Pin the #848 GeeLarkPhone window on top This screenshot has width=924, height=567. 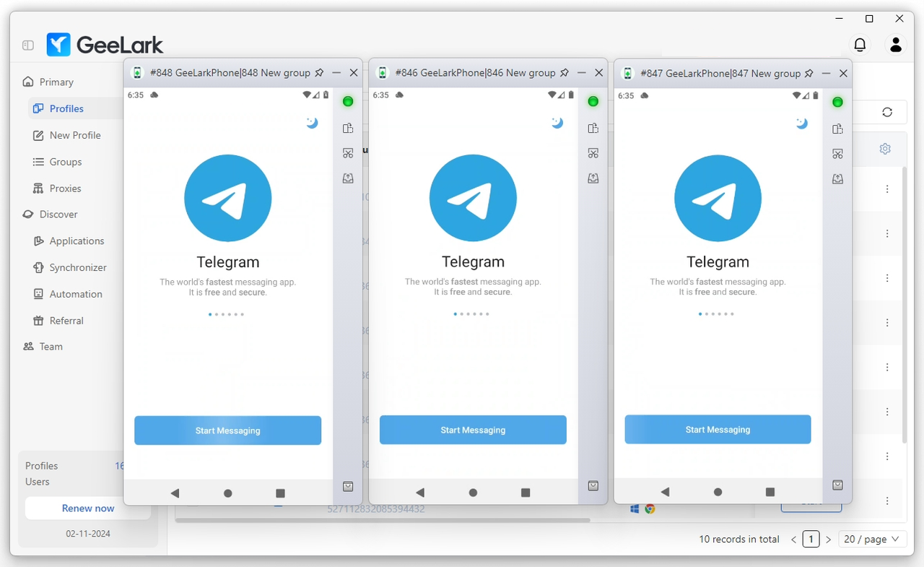click(x=320, y=73)
